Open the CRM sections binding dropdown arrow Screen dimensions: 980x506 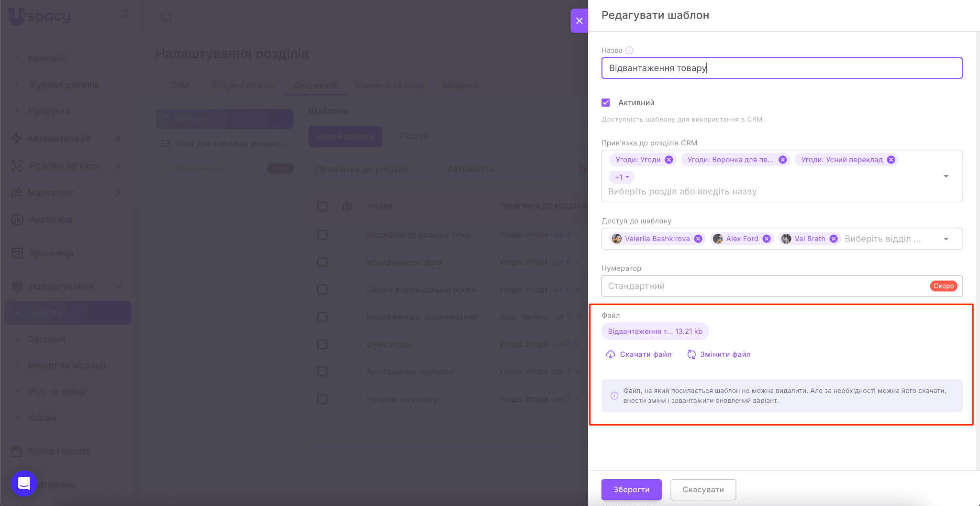click(946, 176)
